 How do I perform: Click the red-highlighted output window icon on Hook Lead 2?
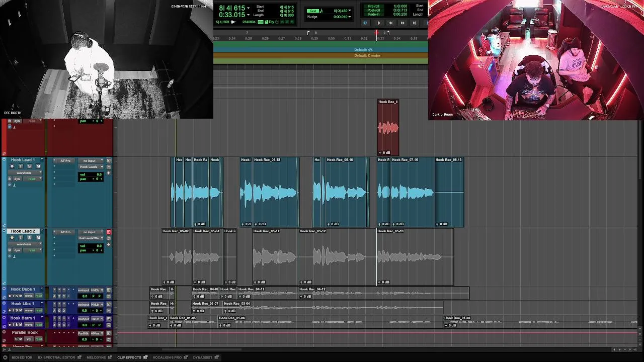click(x=108, y=232)
